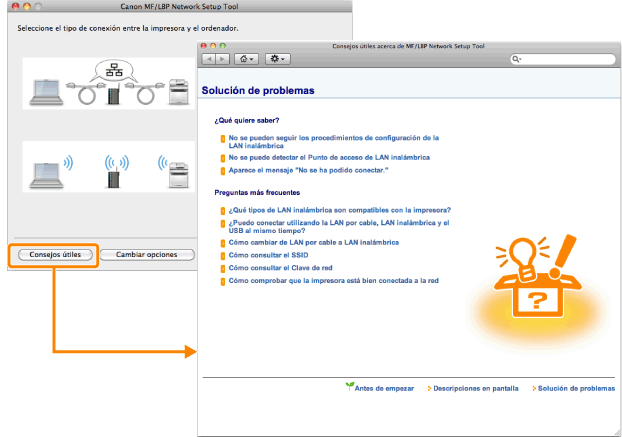Click the back navigation arrow in help toolbar

pos(210,60)
